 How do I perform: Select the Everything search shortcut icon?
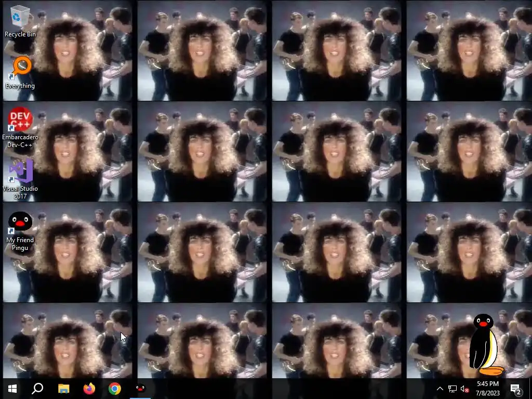pyautogui.click(x=20, y=73)
